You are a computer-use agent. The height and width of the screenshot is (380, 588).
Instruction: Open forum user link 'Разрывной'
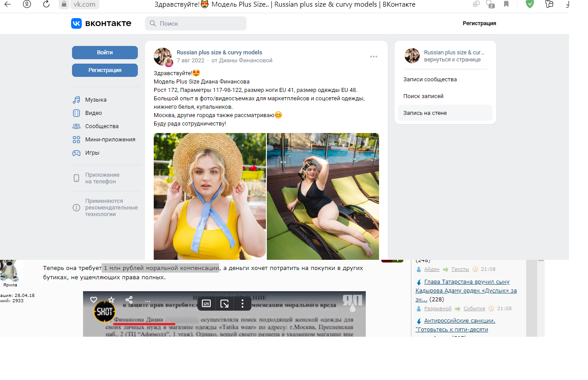(438, 308)
